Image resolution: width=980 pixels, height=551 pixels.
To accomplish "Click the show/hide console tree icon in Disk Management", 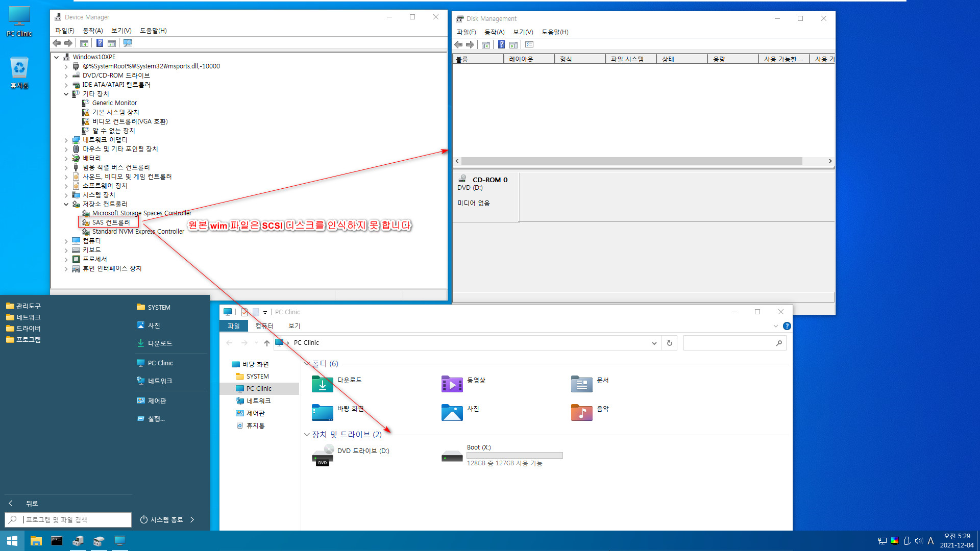I will coord(486,45).
